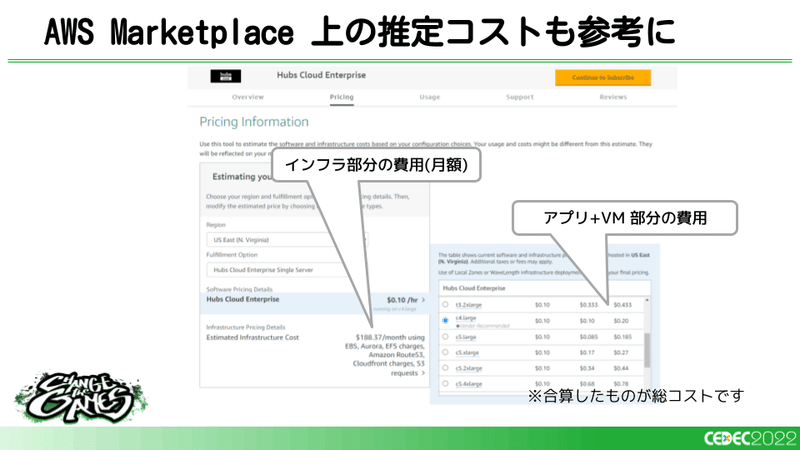
Task: Click the $0.68 infrastructure price for c5.4xlarge
Action: tap(587, 384)
